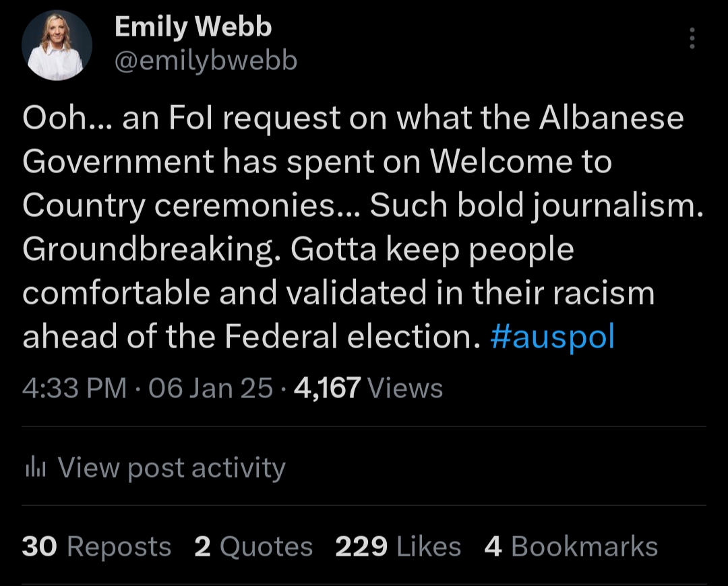Click the 4 Bookmarks count
This screenshot has width=728, height=586.
570,546
